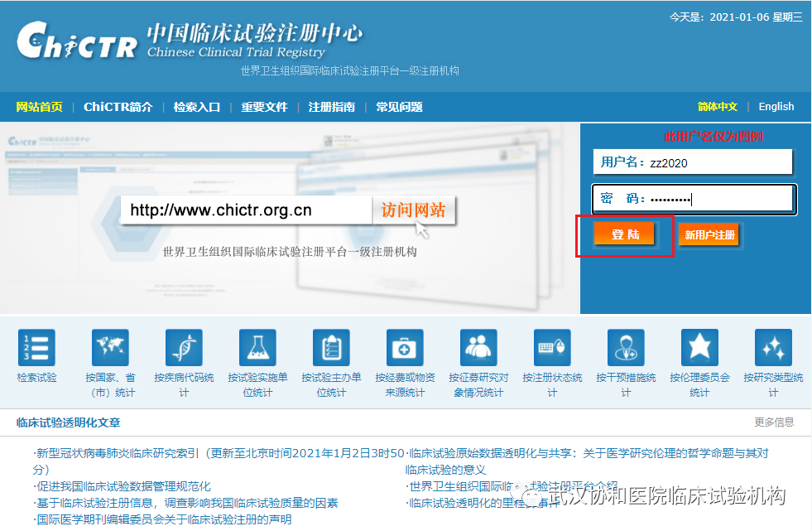Click the 新用户注册 register button

coord(709,235)
